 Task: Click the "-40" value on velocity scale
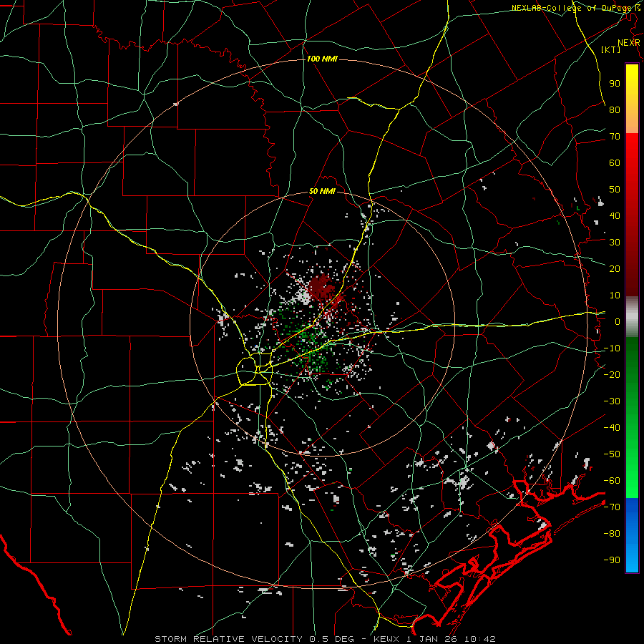[612, 428]
